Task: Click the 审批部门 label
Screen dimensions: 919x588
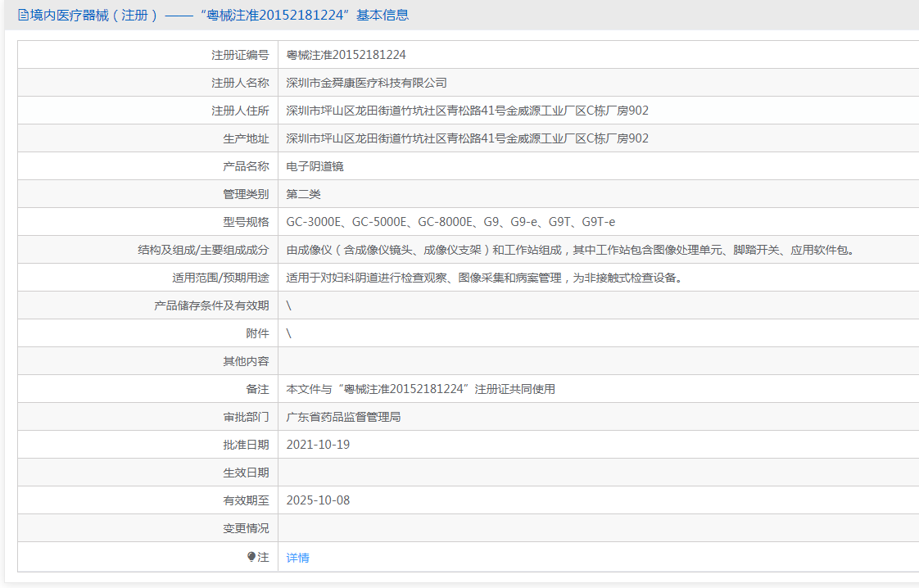Action: (x=247, y=417)
